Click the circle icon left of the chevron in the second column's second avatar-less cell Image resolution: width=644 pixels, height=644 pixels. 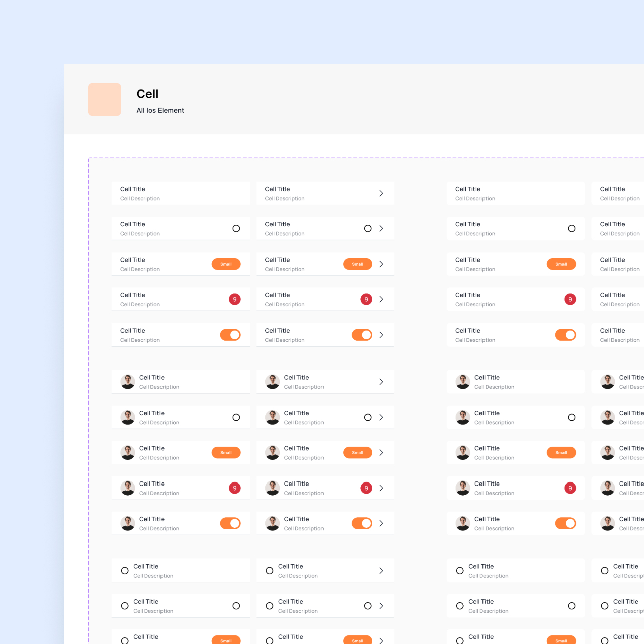368,229
